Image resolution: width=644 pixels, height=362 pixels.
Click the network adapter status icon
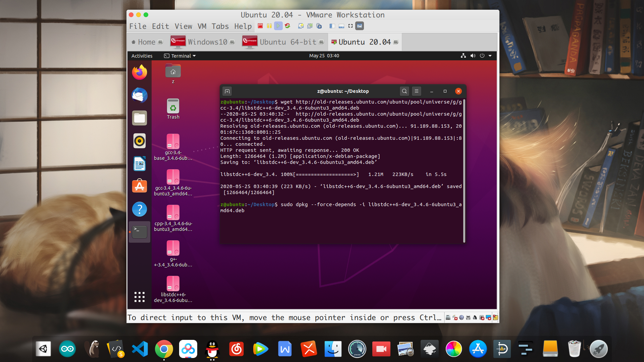[x=461, y=317]
